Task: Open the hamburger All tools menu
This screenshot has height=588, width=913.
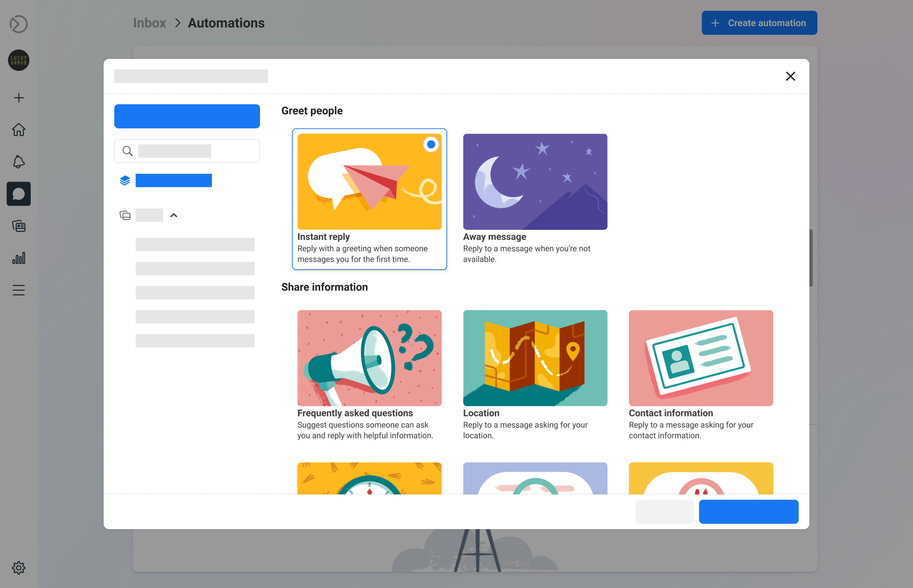Action: click(x=18, y=290)
